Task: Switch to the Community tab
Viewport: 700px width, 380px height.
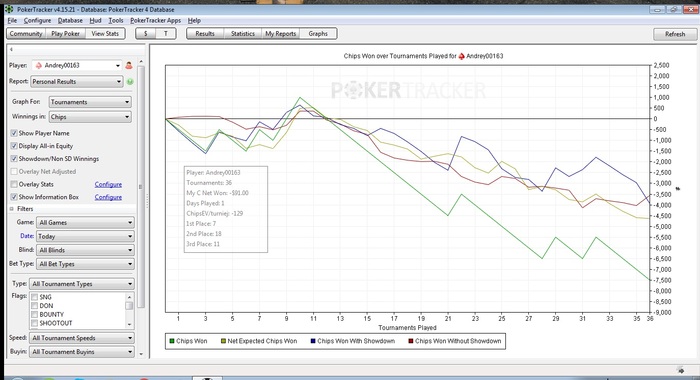Action: [x=26, y=33]
